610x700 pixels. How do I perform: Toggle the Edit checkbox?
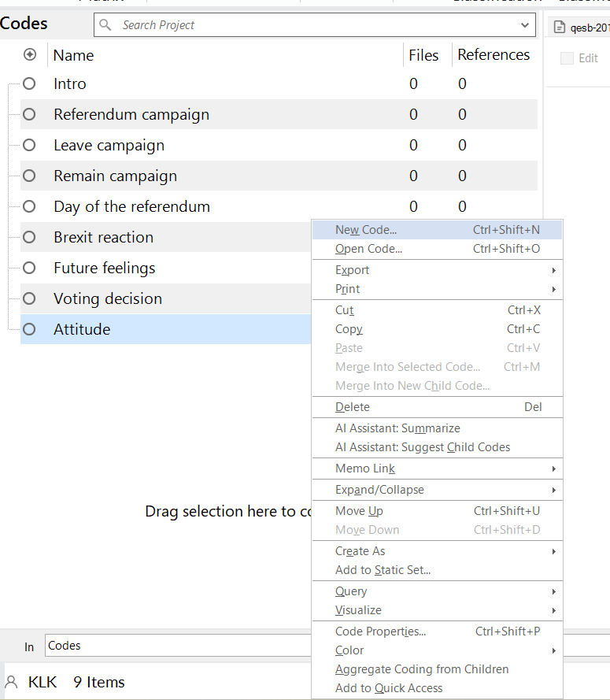[567, 58]
